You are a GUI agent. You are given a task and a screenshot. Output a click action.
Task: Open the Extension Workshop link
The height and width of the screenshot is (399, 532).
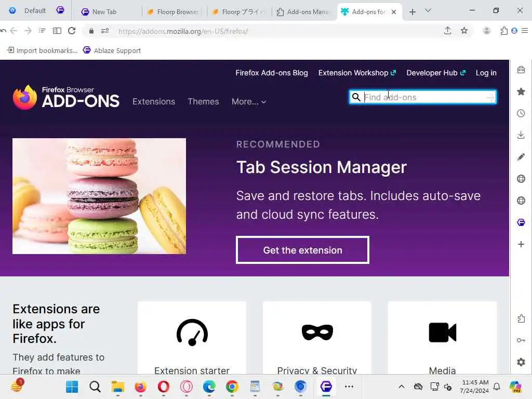pyautogui.click(x=357, y=73)
